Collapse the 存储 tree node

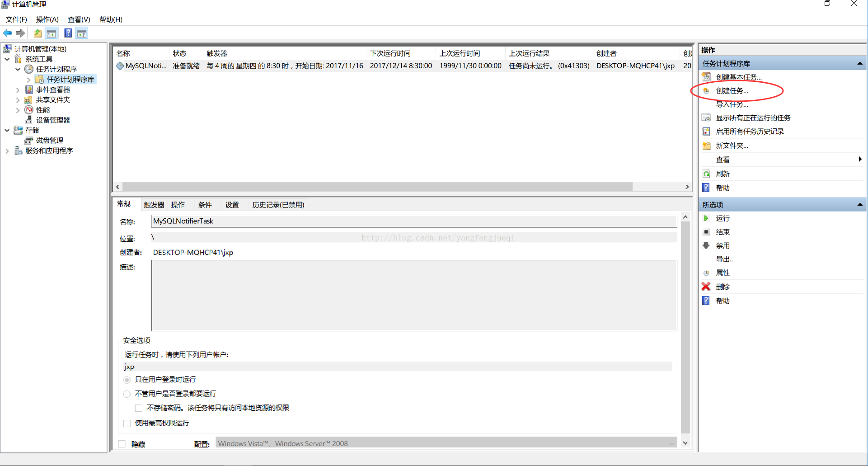coord(7,130)
